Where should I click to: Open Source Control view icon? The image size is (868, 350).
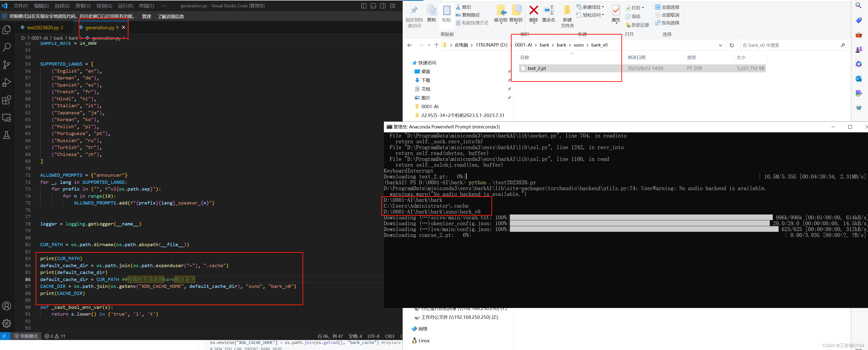coord(7,65)
